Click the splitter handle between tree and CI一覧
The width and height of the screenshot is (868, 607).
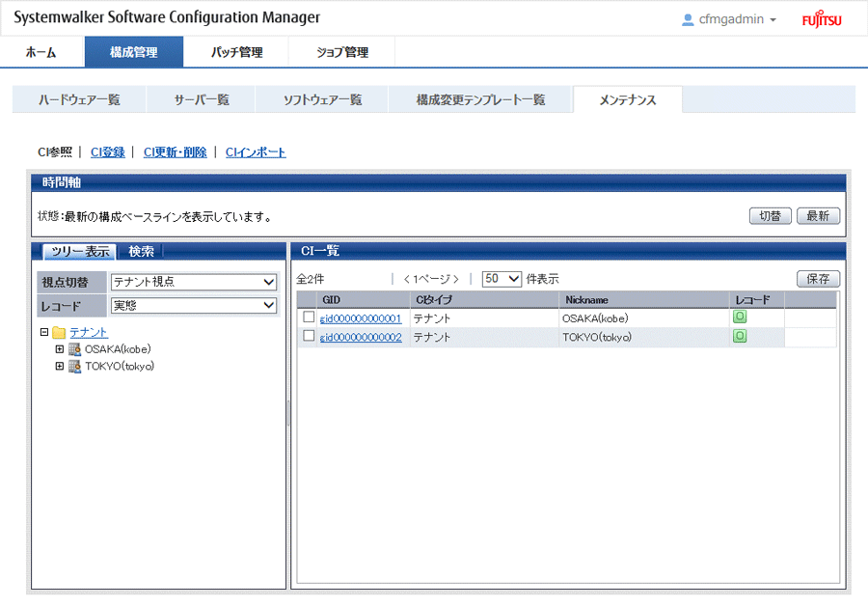288,413
